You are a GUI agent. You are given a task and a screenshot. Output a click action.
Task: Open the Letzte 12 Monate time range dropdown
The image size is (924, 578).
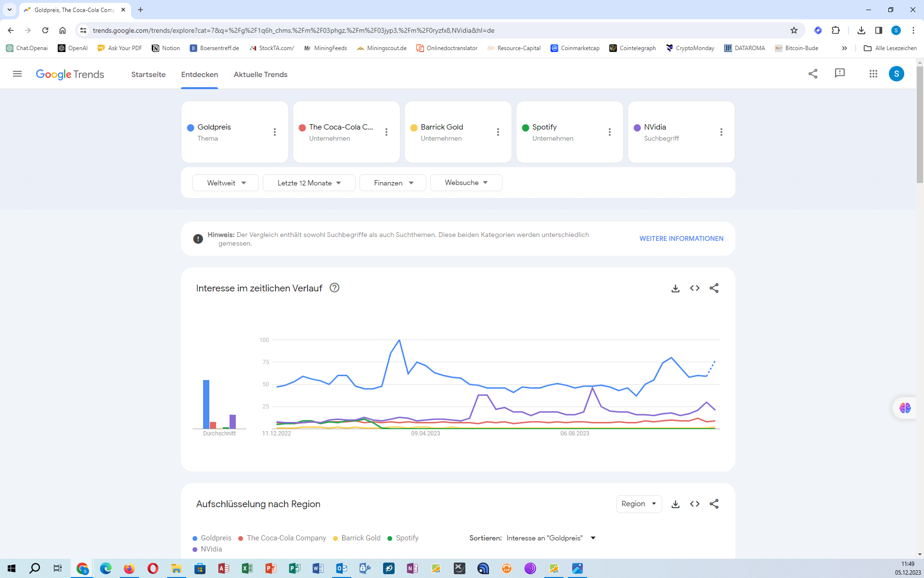(x=309, y=183)
